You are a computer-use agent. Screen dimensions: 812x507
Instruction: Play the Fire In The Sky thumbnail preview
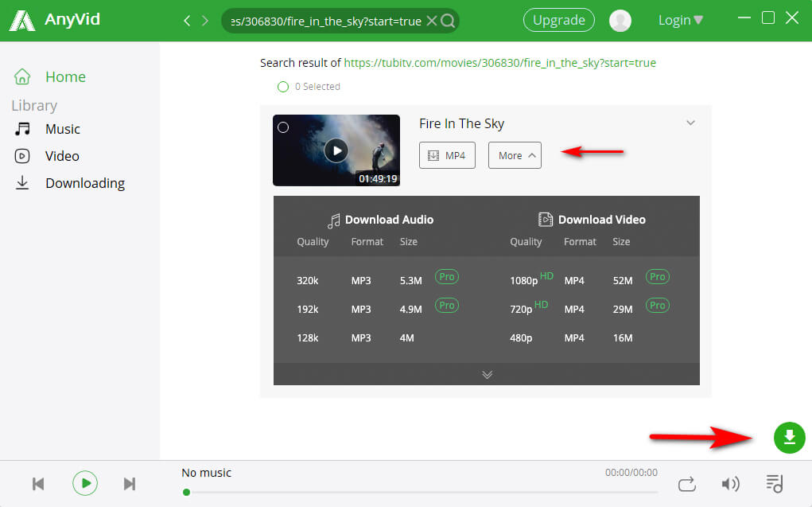336,150
